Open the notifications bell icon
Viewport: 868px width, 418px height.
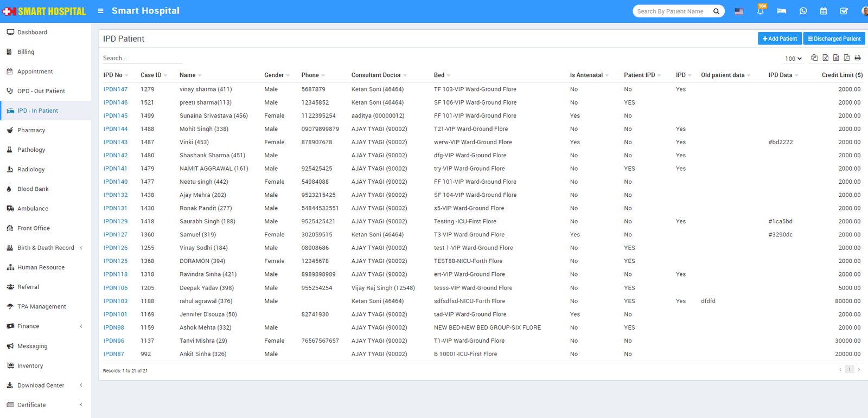[760, 11]
